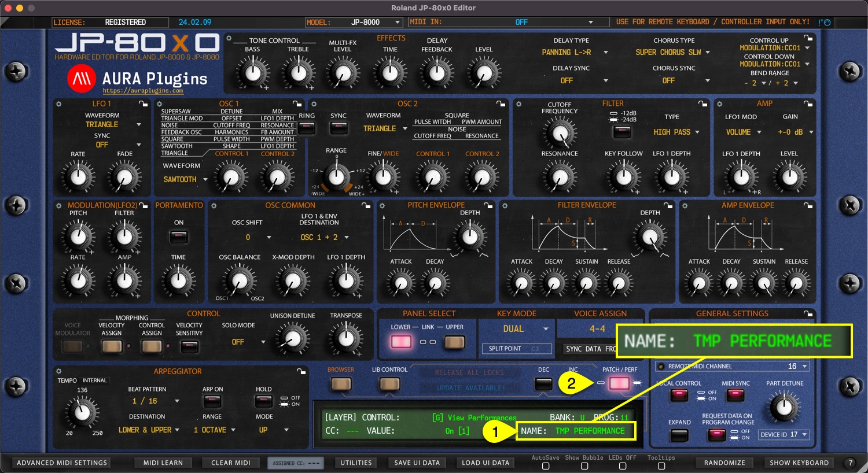Open Modulation (LFO2) gear settings
868x473 pixels.
tap(58, 205)
